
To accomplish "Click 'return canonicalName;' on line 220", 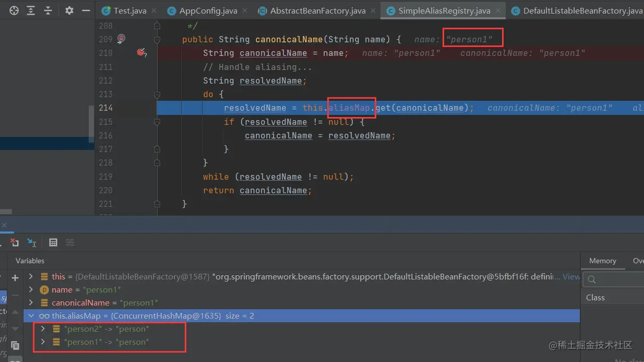I will click(x=257, y=190).
